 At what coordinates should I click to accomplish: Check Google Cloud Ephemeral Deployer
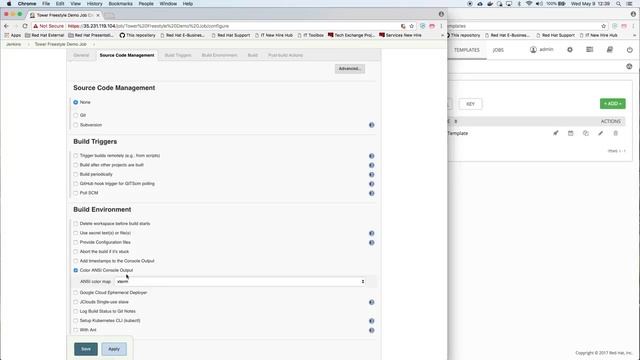click(76, 293)
